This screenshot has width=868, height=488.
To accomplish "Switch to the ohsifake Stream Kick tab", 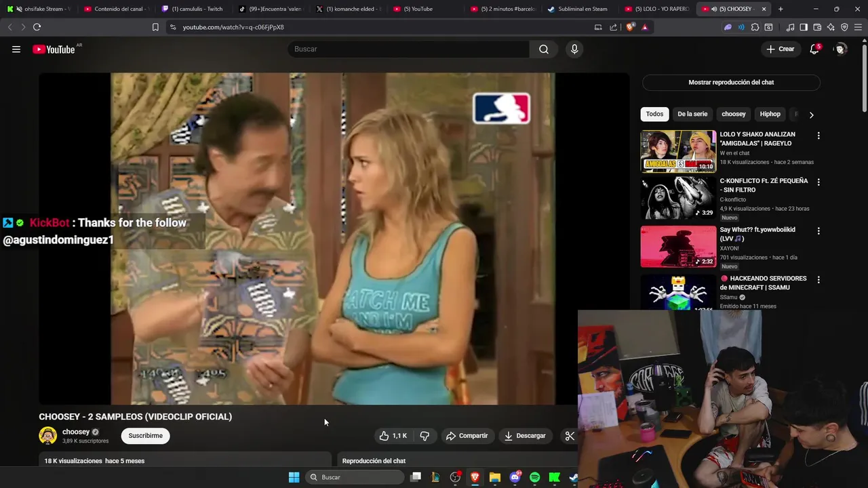I will click(x=39, y=9).
